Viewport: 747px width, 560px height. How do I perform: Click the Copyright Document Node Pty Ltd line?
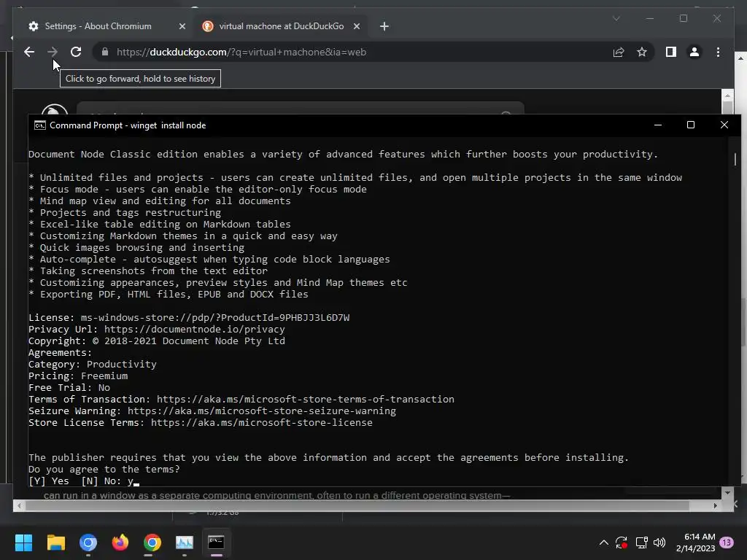pos(156,341)
